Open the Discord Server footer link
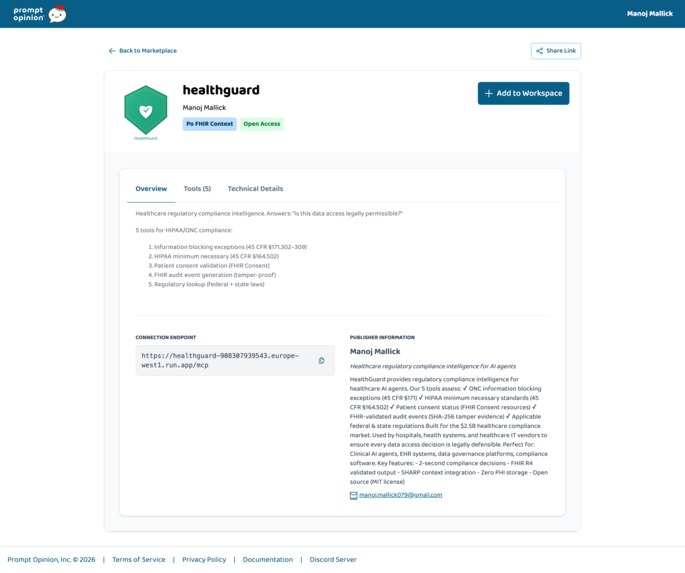Screen dimensions: 685x573 pyautogui.click(x=333, y=559)
